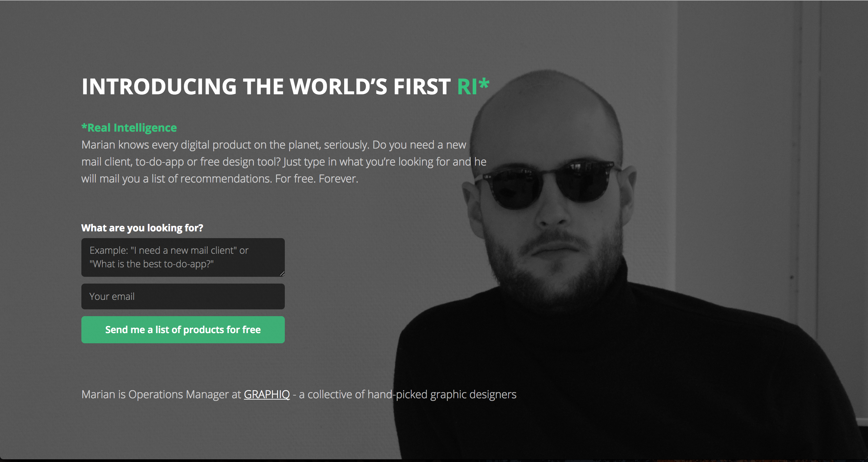Focus the "What are you looking for?" textarea

pyautogui.click(x=183, y=257)
